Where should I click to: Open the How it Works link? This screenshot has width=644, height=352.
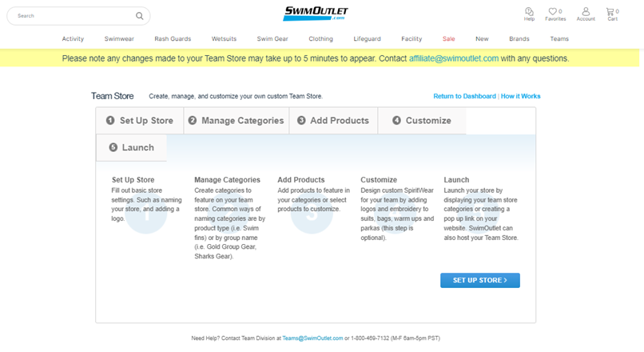520,96
